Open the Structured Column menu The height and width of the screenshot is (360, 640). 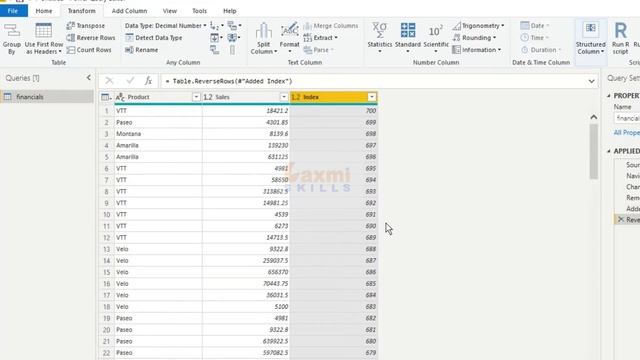591,39
